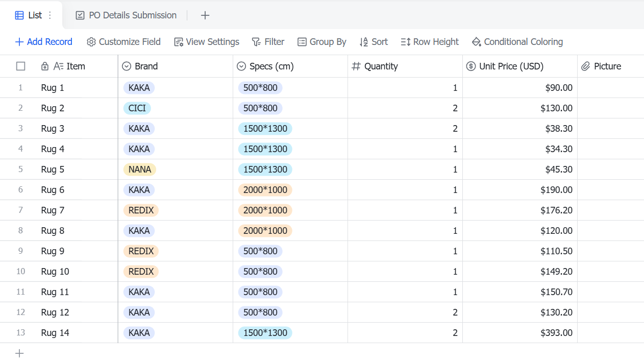Click the Picture column header
Viewport: 644px width, 362px height.
(x=611, y=66)
